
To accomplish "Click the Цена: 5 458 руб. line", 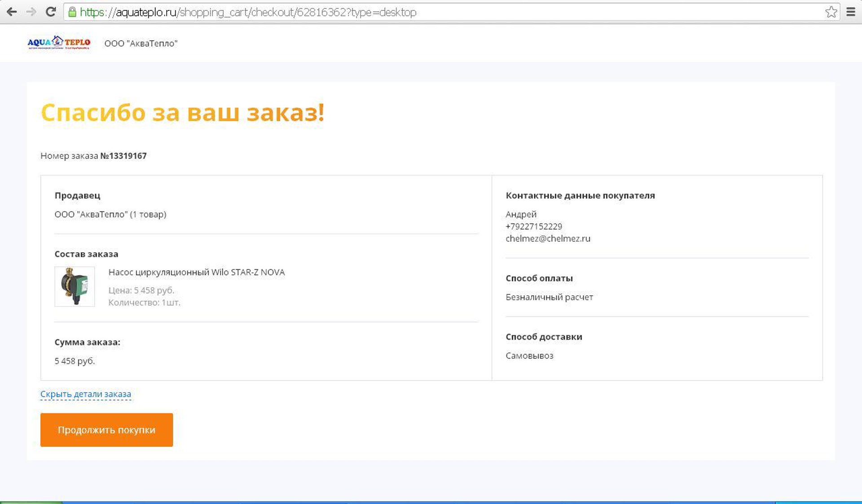I will [141, 290].
